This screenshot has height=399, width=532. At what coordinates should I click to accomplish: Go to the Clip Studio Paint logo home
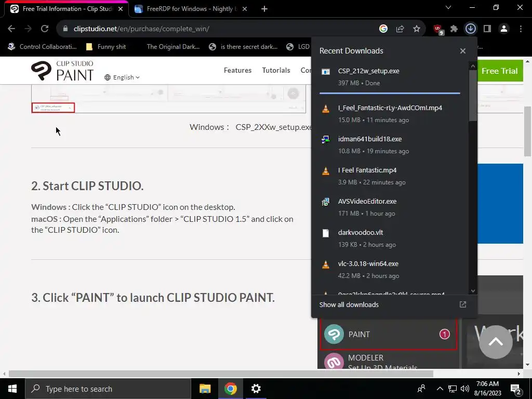click(62, 71)
